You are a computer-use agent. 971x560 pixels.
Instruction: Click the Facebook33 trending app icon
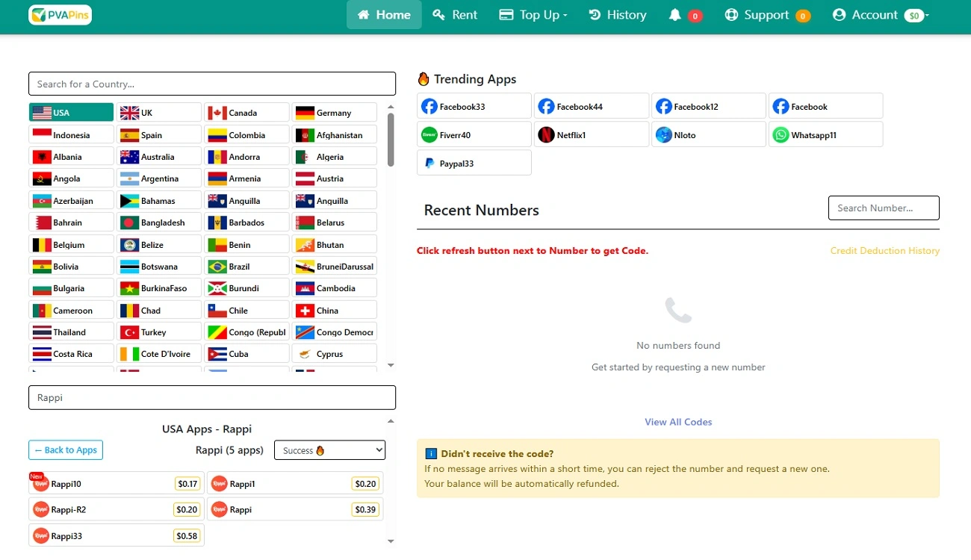429,107
